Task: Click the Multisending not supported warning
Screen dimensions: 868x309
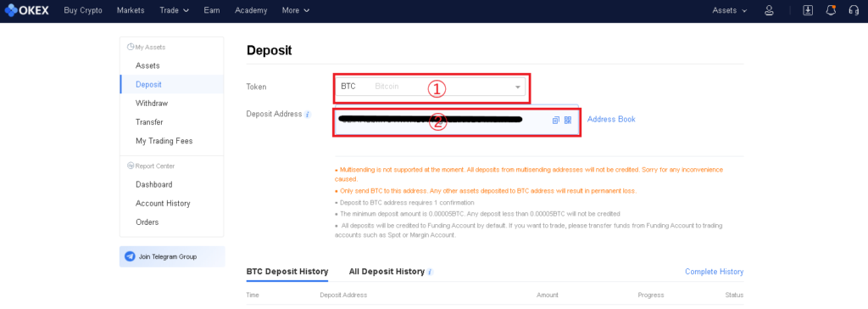Action: coord(529,174)
